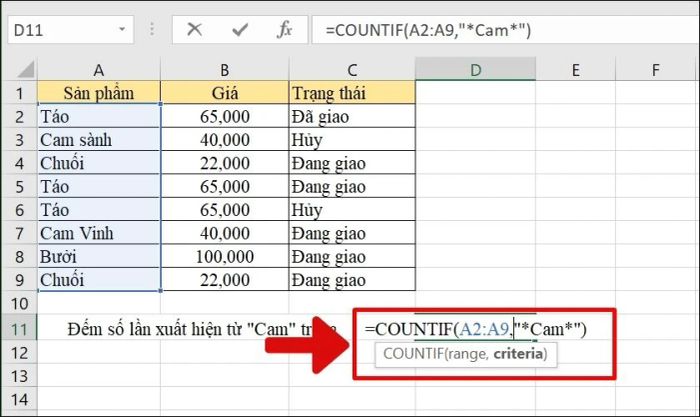Cancel the formula entry with the X icon
Screen dimensions: 700x417
coord(195,30)
